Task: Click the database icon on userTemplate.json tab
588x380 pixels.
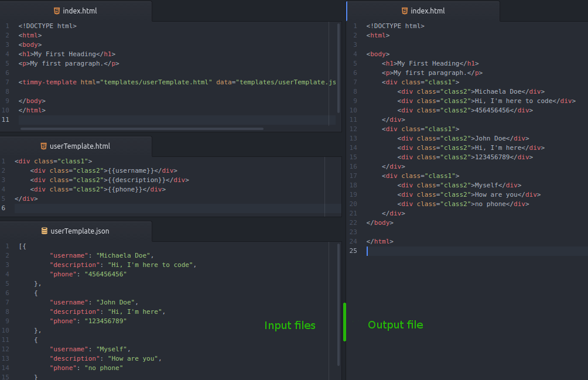Action: pos(45,231)
